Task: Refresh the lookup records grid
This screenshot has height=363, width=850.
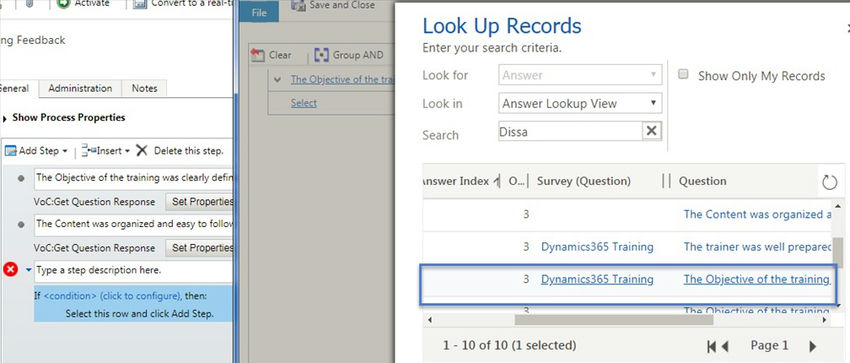Action: (829, 182)
